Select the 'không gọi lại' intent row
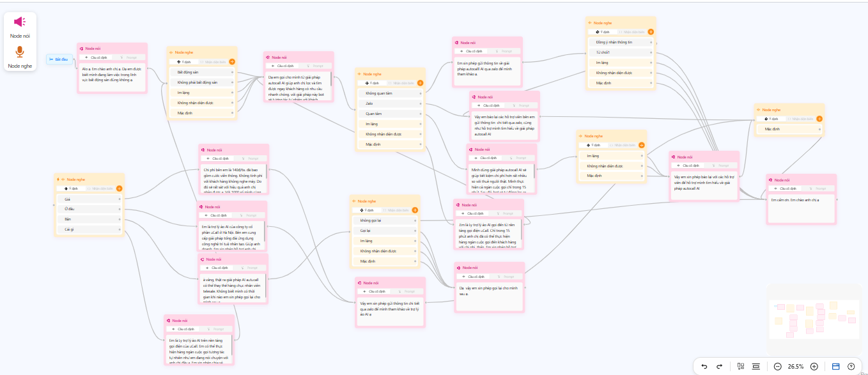 (385, 220)
